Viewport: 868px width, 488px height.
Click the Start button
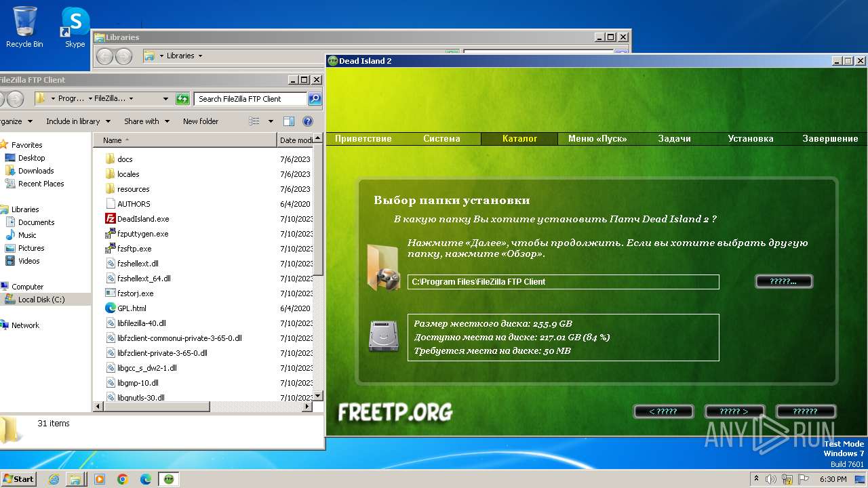[18, 479]
